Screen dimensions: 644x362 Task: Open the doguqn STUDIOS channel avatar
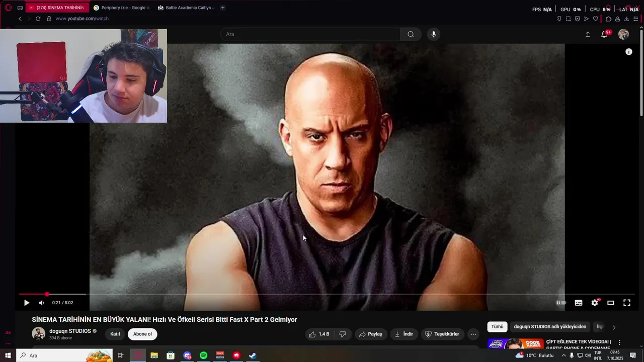pyautogui.click(x=39, y=333)
